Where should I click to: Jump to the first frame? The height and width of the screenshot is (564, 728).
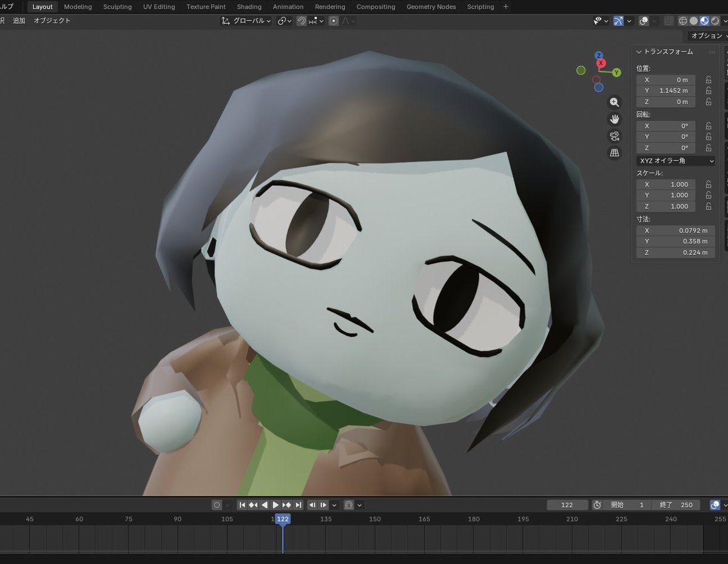click(x=241, y=505)
